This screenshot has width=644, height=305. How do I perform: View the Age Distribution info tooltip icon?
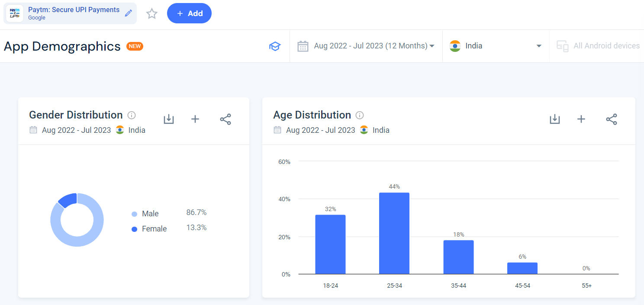click(x=359, y=115)
